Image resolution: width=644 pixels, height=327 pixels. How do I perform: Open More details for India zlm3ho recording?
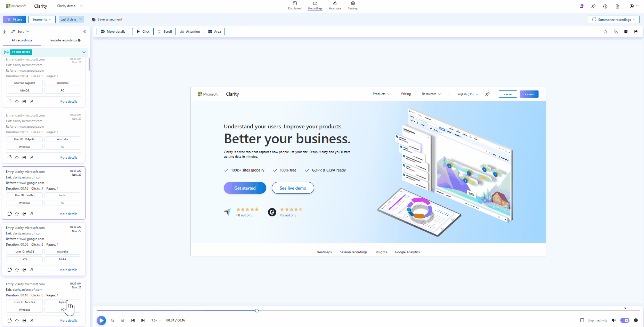point(68,214)
